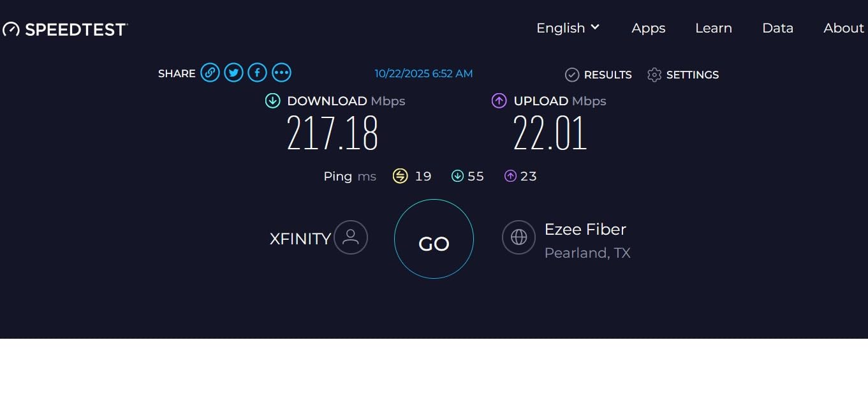This screenshot has height=407, width=868.
Task: Expand the English language dropdown
Action: 567,28
